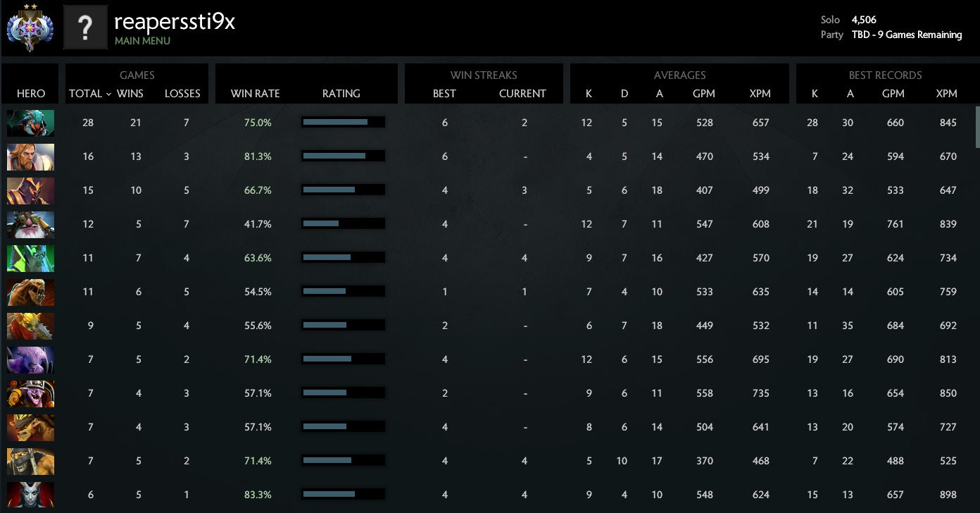This screenshot has height=513, width=980.
Task: Click the question mark avatar placeholder
Action: click(x=85, y=27)
